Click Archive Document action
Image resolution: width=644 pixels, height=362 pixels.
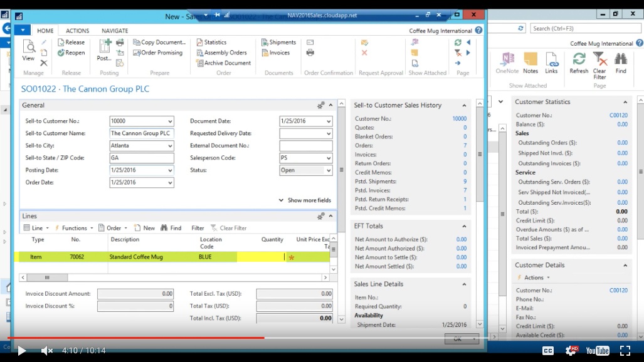pos(224,63)
